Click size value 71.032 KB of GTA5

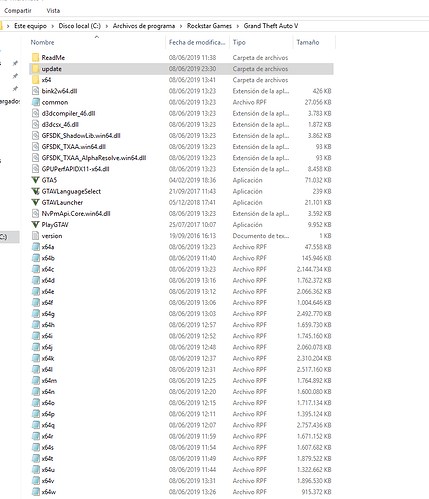pos(318,180)
